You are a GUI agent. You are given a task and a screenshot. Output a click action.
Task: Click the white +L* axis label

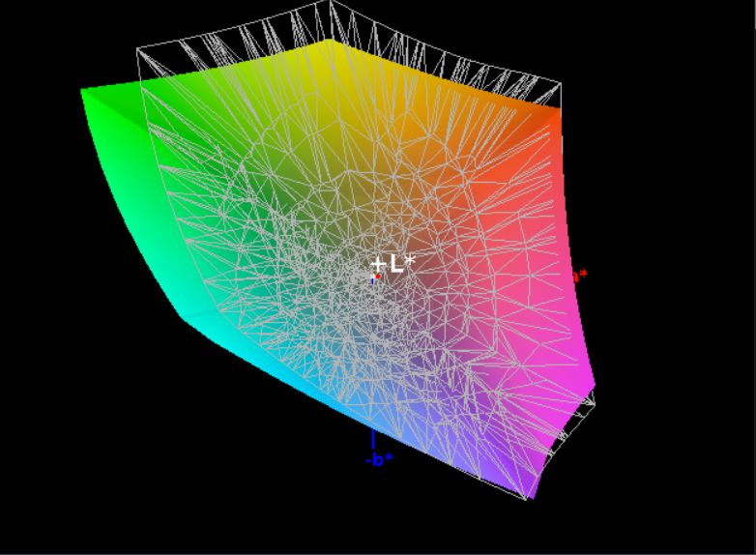(x=393, y=264)
